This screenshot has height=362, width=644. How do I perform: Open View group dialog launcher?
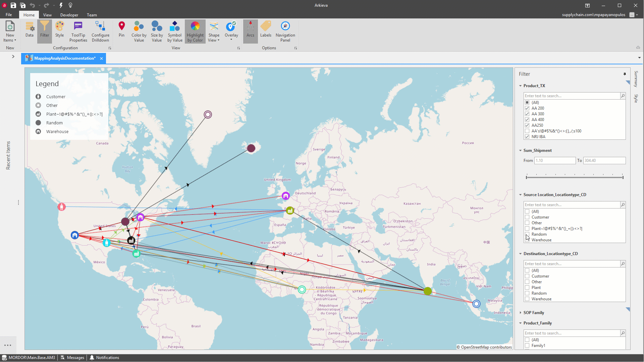239,48
